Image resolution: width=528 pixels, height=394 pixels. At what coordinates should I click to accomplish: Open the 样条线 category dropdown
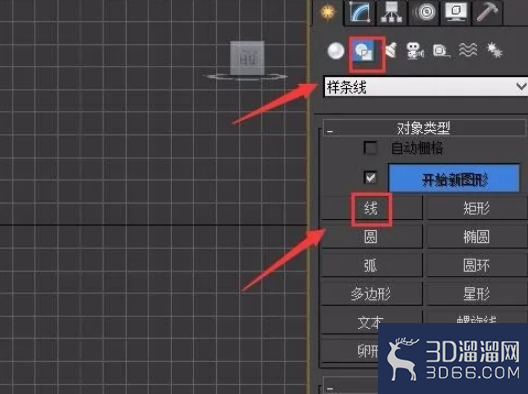click(x=425, y=87)
